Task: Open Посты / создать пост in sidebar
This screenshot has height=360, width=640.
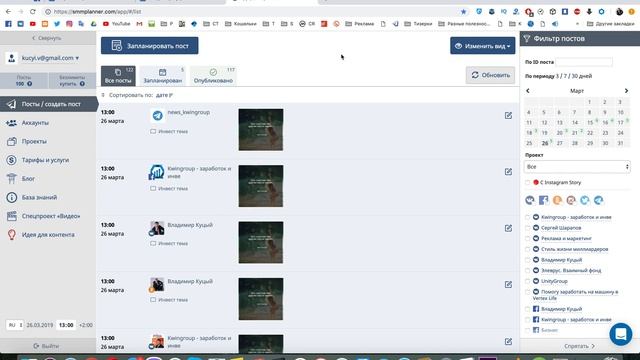Action: pyautogui.click(x=49, y=104)
